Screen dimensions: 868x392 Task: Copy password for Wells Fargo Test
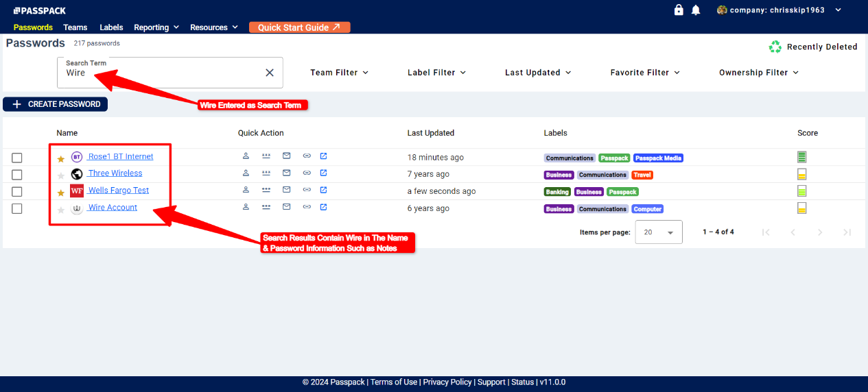coord(266,190)
